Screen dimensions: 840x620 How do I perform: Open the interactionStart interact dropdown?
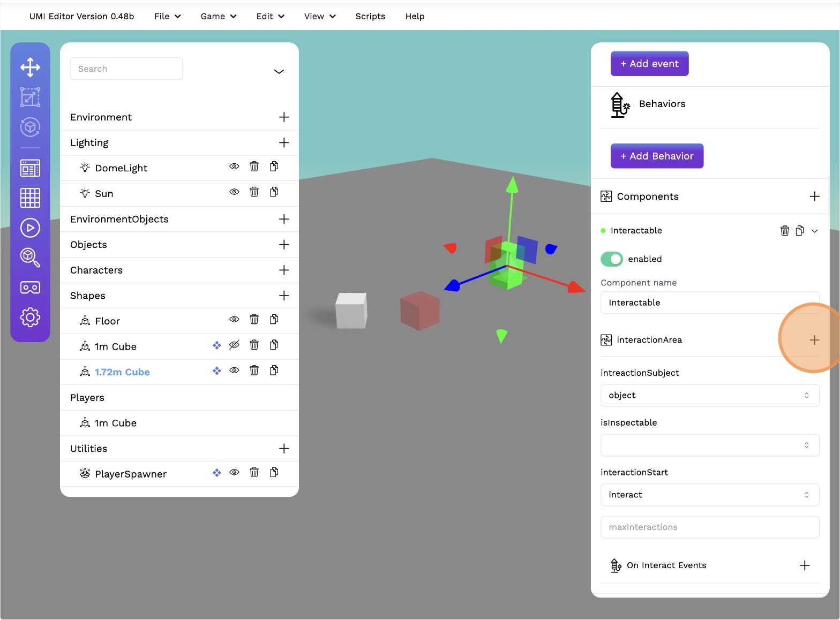[x=709, y=495]
